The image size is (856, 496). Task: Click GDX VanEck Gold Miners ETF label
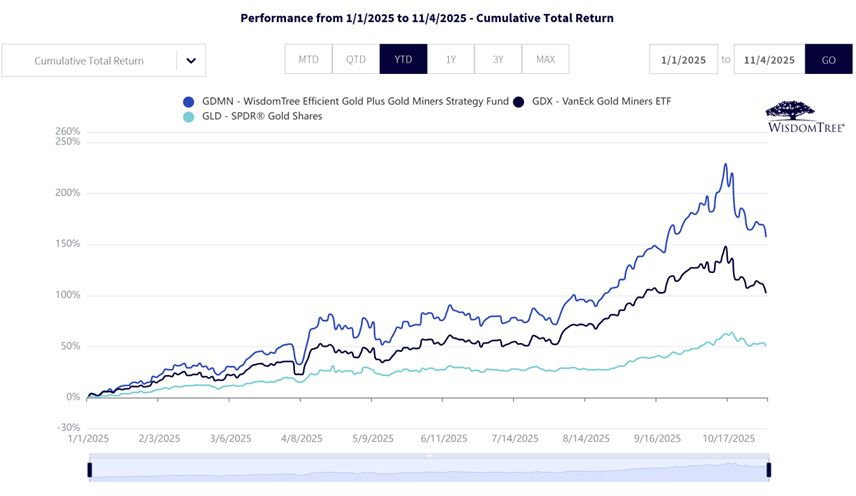point(602,101)
